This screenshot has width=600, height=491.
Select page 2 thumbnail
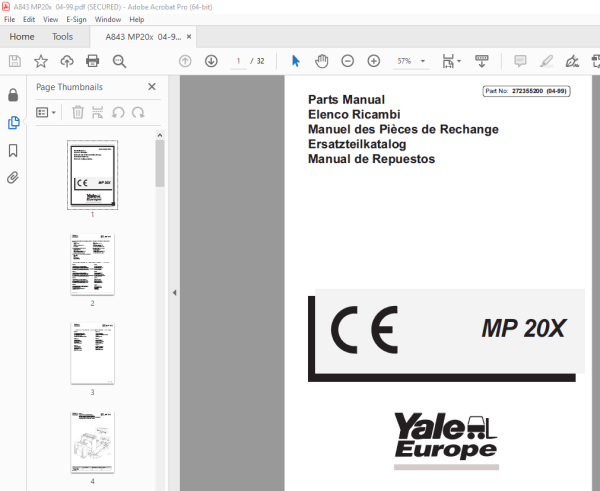coord(93,264)
